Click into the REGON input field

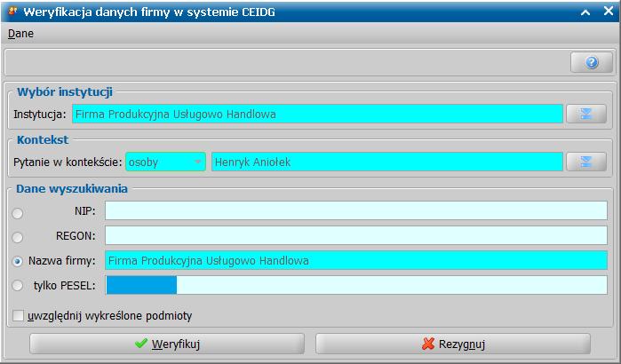[356, 235]
